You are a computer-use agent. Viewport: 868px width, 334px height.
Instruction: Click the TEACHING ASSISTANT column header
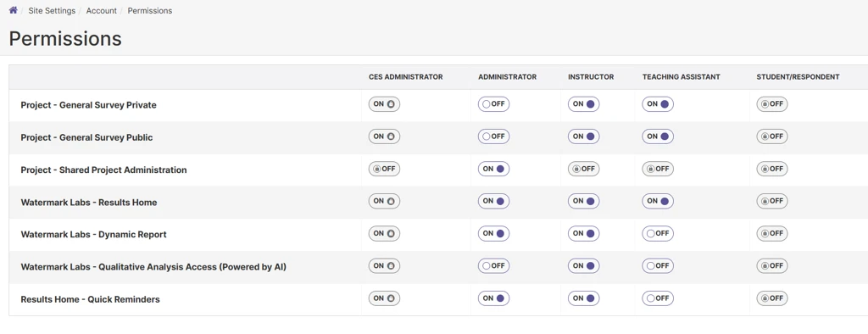(x=681, y=77)
